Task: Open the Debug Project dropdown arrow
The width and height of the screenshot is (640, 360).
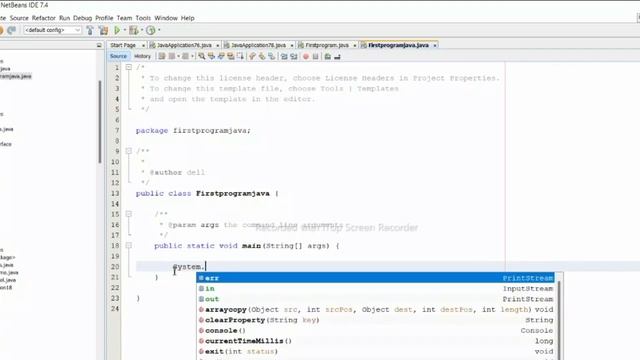Action: pos(142,30)
